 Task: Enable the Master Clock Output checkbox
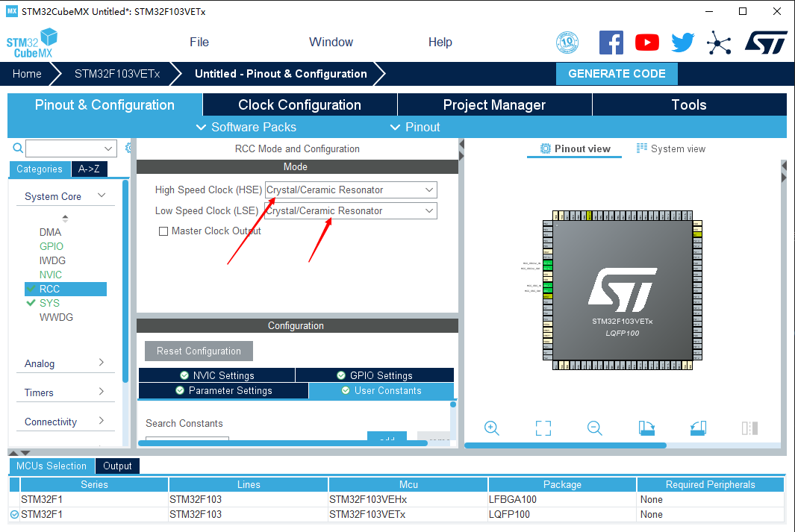[x=163, y=231]
